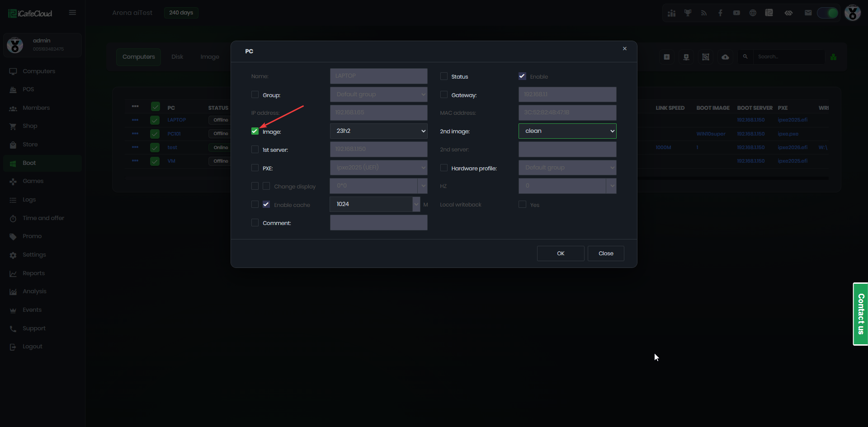Open Games in the sidebar

(33, 181)
